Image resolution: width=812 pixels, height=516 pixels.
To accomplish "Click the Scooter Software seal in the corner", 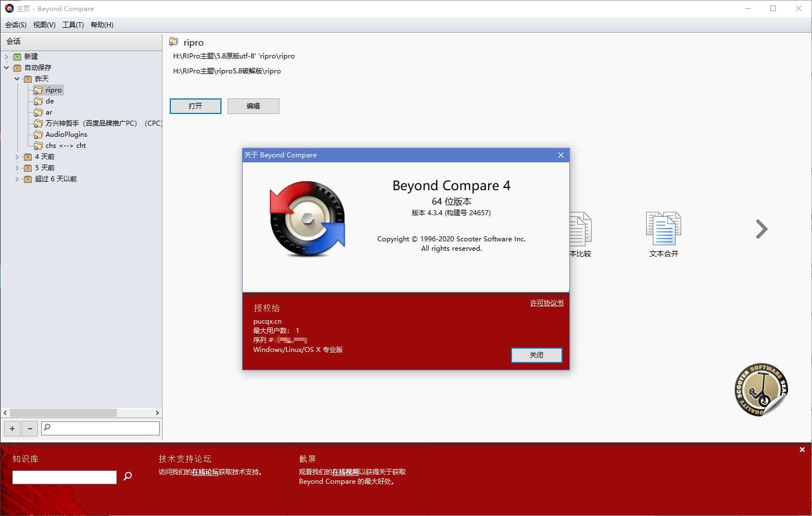I will pos(760,389).
